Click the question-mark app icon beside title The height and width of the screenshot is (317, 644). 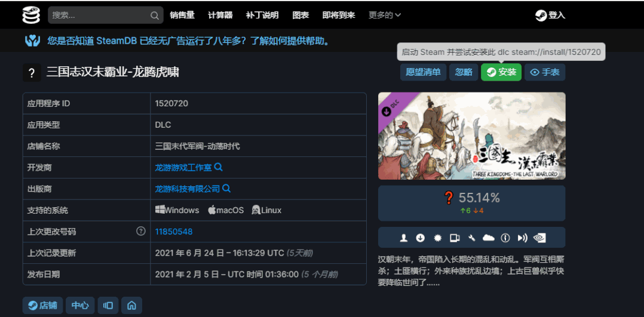[x=32, y=73]
